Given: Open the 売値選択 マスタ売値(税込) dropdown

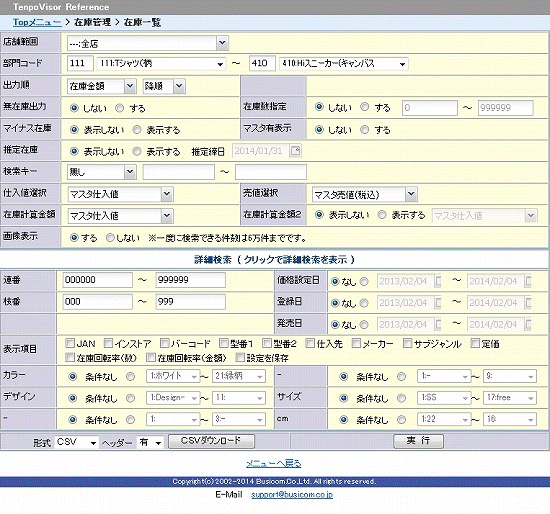Looking at the screenshot, I should pyautogui.click(x=364, y=194).
